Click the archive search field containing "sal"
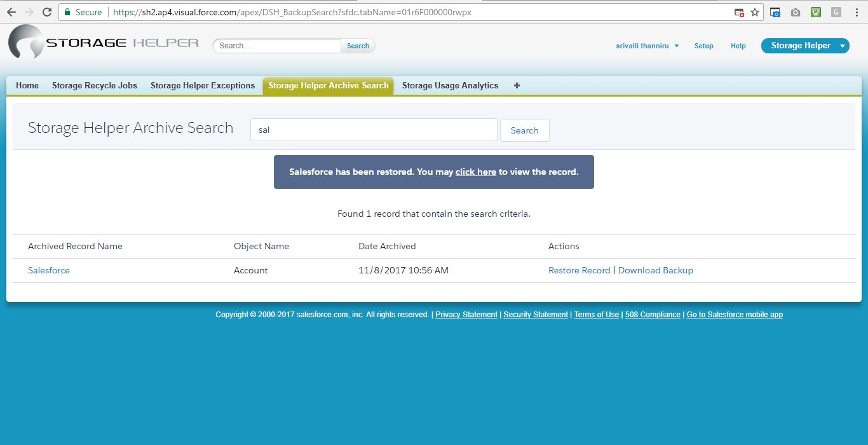 (374, 130)
